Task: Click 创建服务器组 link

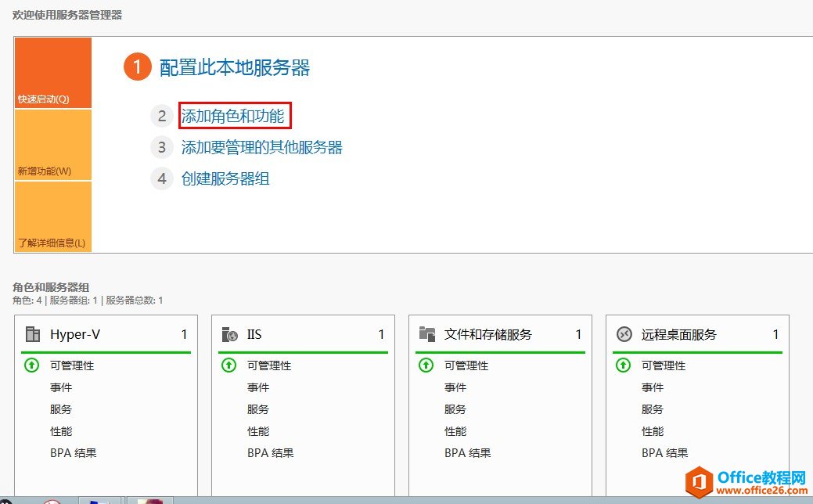Action: [225, 179]
